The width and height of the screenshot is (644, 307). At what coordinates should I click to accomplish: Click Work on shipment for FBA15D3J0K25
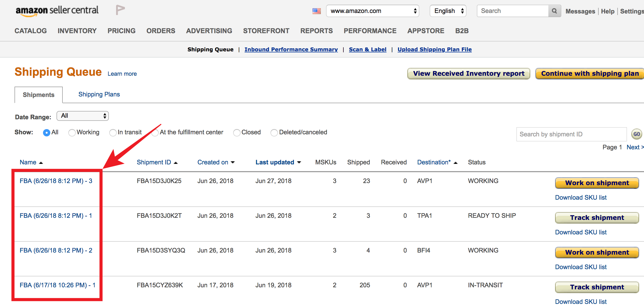(597, 183)
